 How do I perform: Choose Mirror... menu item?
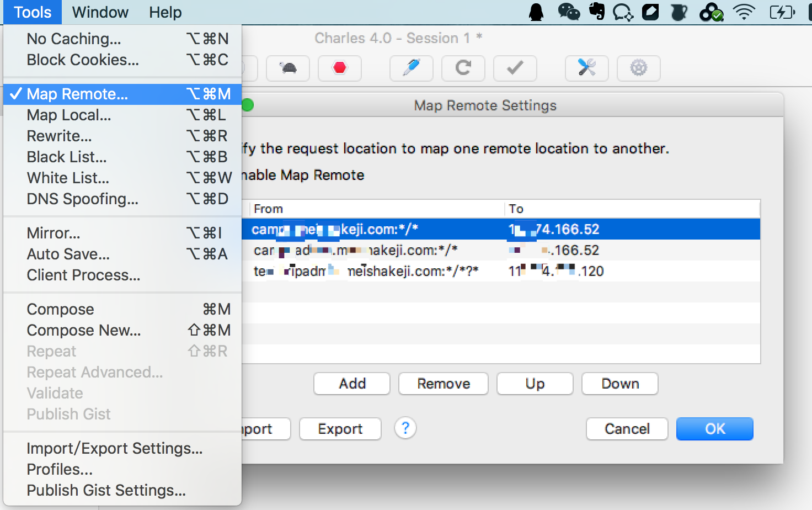tap(122, 233)
